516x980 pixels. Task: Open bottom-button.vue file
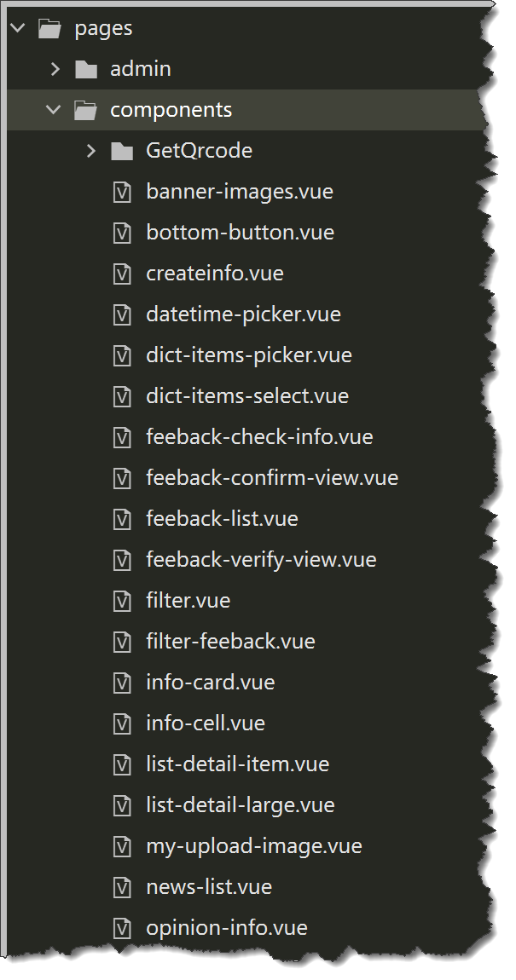coord(241,233)
